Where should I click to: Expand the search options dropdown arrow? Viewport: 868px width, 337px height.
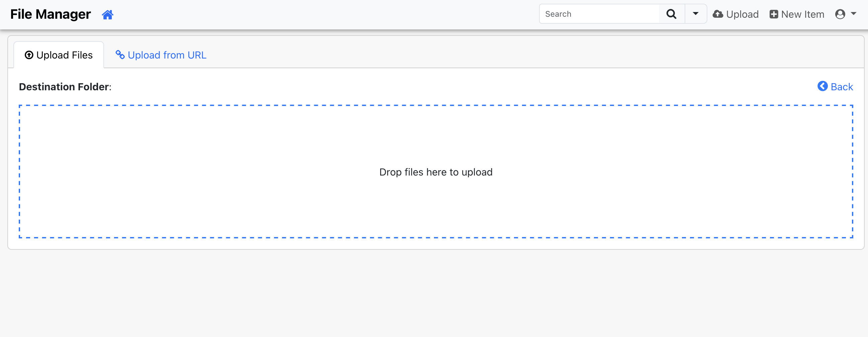click(695, 14)
